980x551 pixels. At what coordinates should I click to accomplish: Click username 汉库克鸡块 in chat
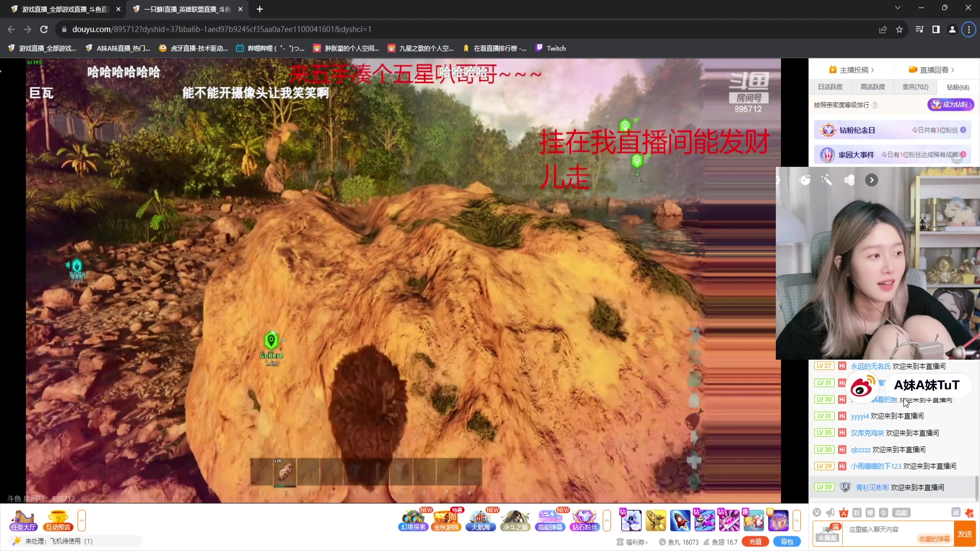(867, 433)
